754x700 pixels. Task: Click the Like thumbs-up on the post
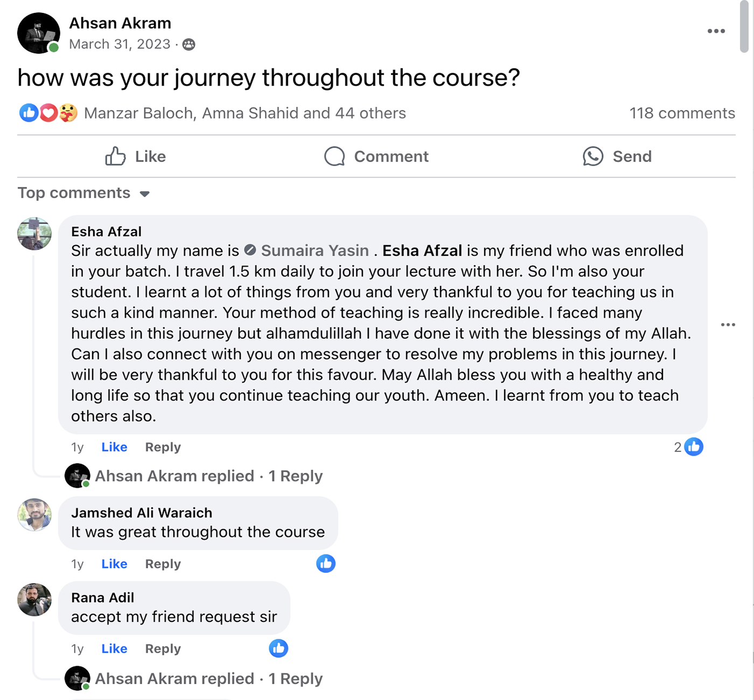click(x=115, y=157)
